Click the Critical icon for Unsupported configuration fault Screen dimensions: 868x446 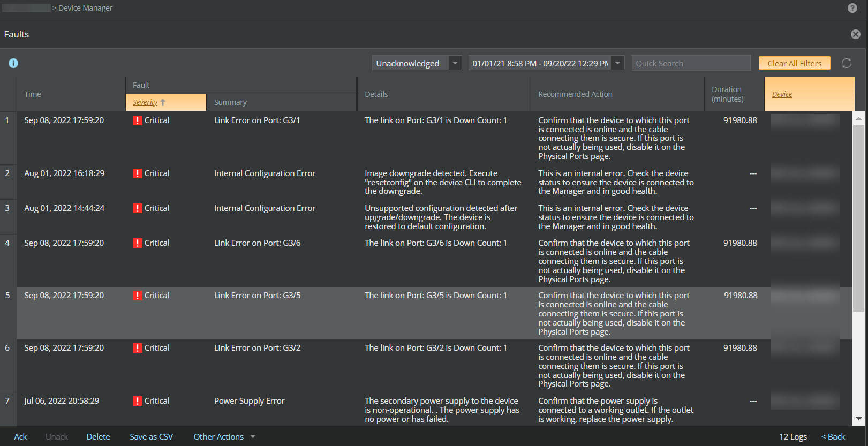[137, 208]
